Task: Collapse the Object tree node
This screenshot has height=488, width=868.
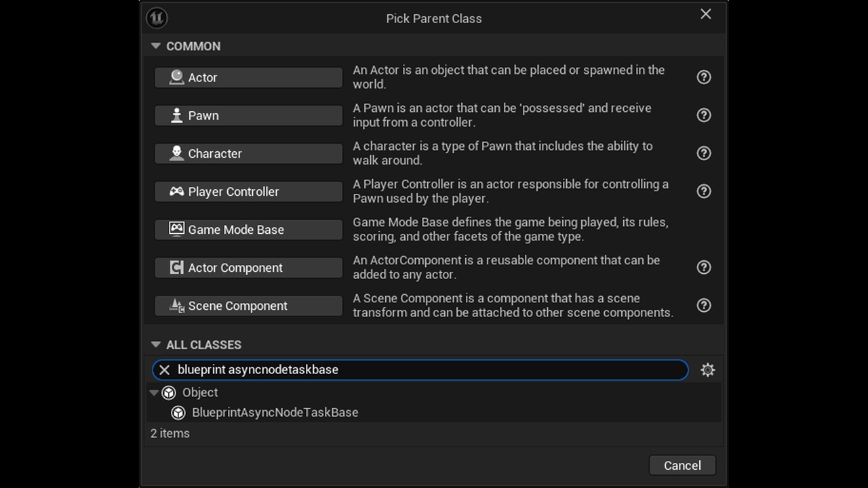Action: point(154,392)
